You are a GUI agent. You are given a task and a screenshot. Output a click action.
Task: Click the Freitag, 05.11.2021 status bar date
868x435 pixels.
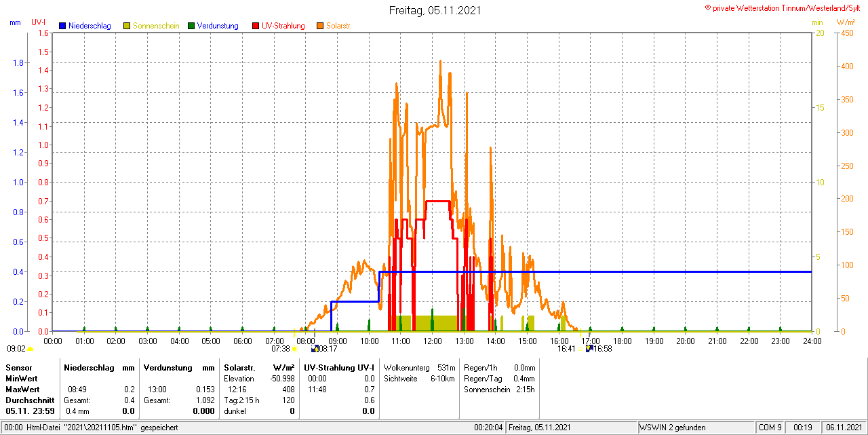540,428
